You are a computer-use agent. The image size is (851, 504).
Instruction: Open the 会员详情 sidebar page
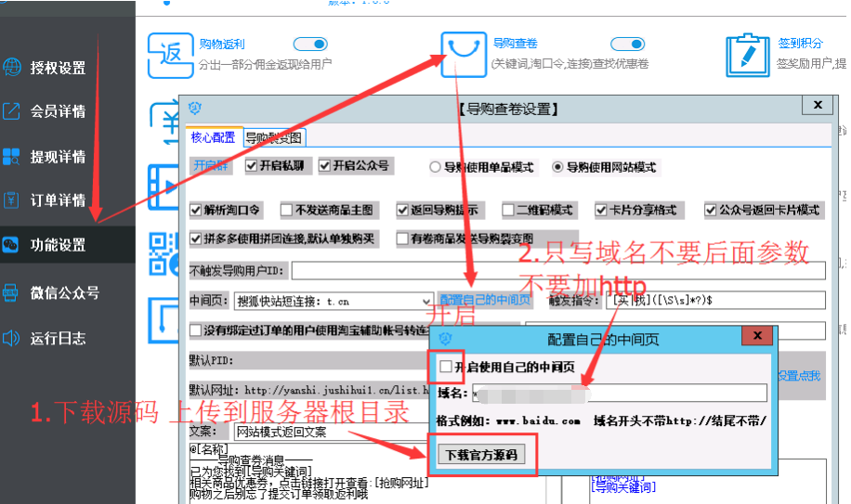click(x=58, y=111)
